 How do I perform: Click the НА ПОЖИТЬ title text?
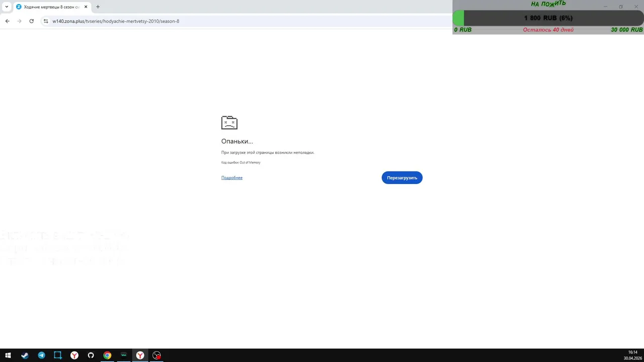[548, 4]
